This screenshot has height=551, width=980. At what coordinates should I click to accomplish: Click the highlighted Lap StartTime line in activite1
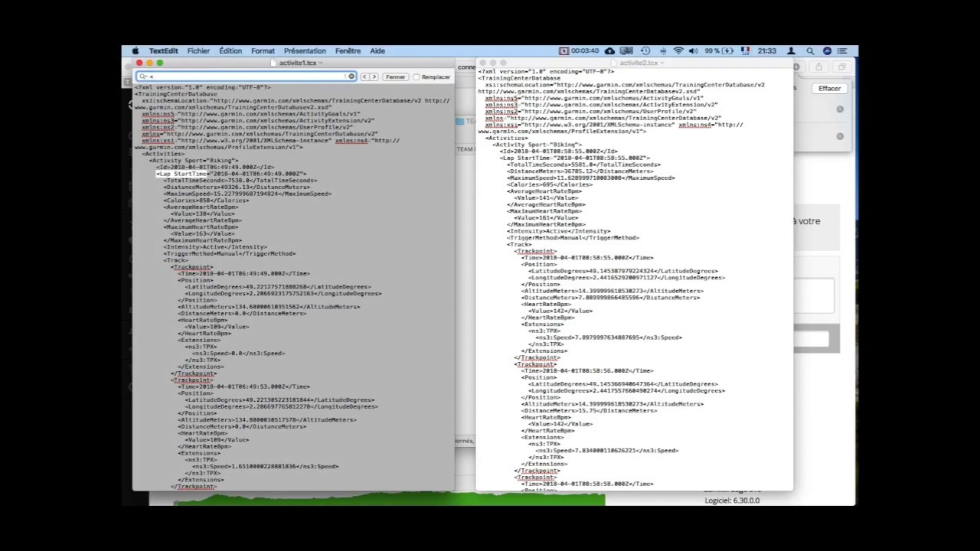click(x=231, y=174)
